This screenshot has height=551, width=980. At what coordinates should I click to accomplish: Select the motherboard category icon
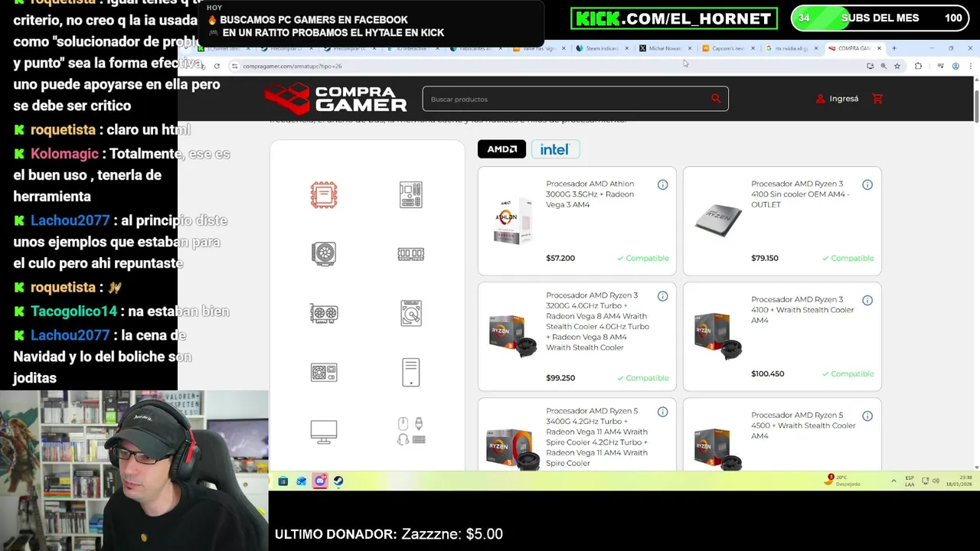(x=411, y=195)
